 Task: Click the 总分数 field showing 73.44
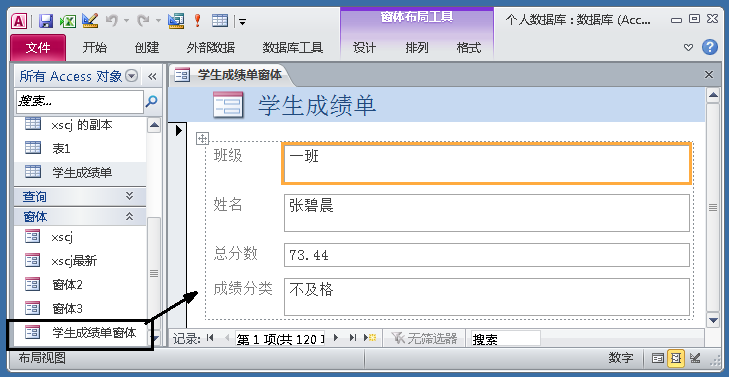(486, 255)
